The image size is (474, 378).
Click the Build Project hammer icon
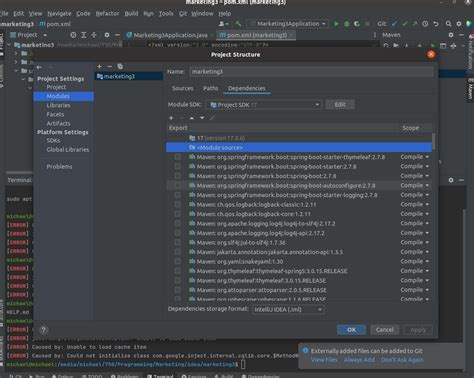tap(238, 24)
